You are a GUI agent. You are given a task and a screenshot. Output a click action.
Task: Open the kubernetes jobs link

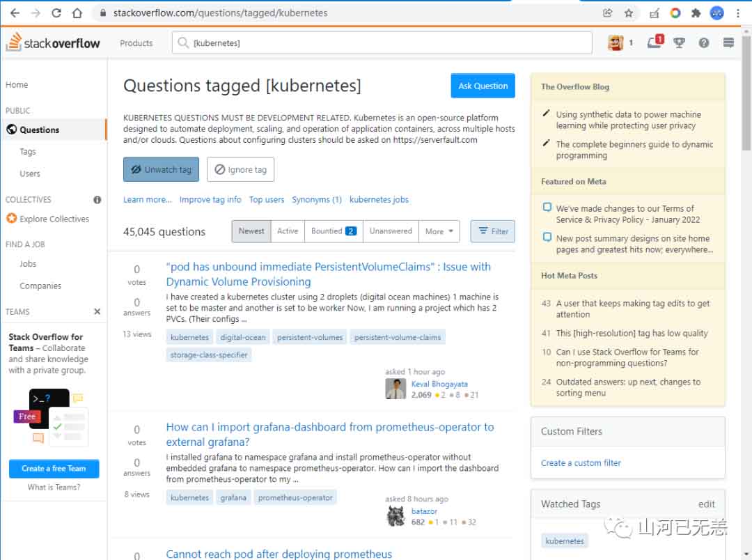[379, 200]
